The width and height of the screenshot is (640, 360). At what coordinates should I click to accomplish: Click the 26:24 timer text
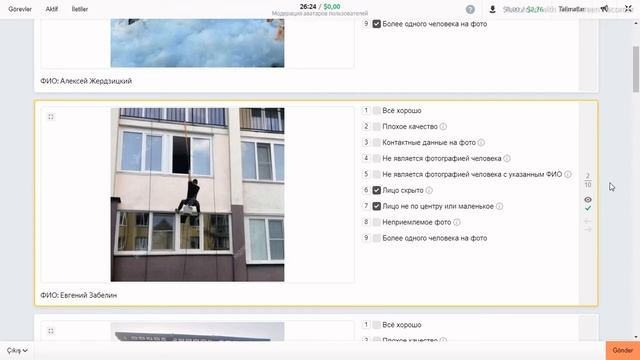[308, 7]
